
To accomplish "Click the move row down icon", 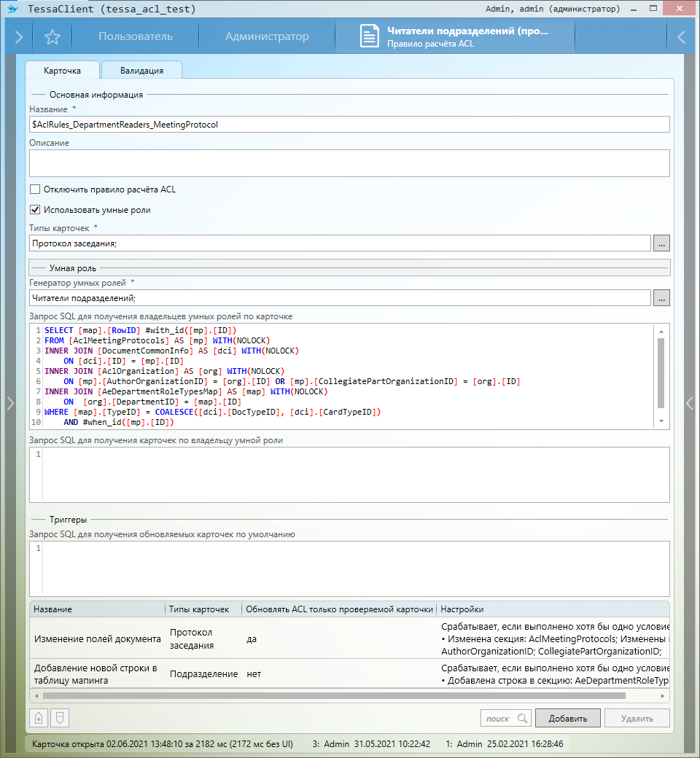I will 60,718.
